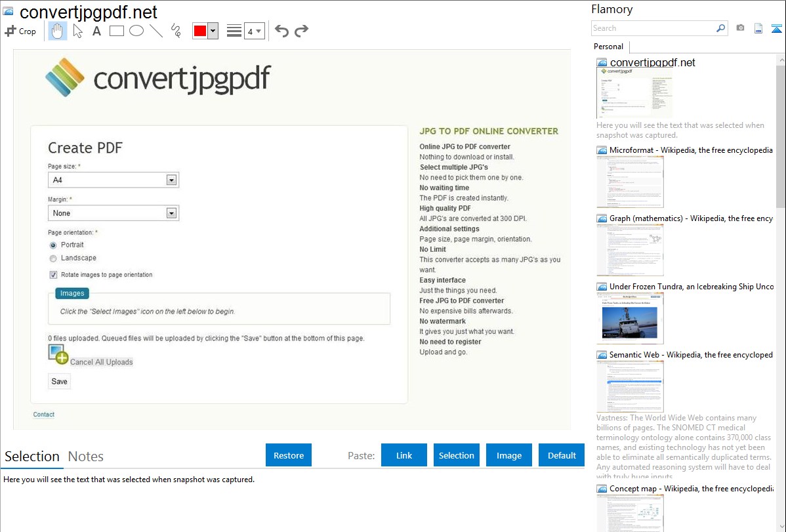Click the snapshot list scrollbar up arrow
The image size is (786, 532).
pyautogui.click(x=781, y=60)
